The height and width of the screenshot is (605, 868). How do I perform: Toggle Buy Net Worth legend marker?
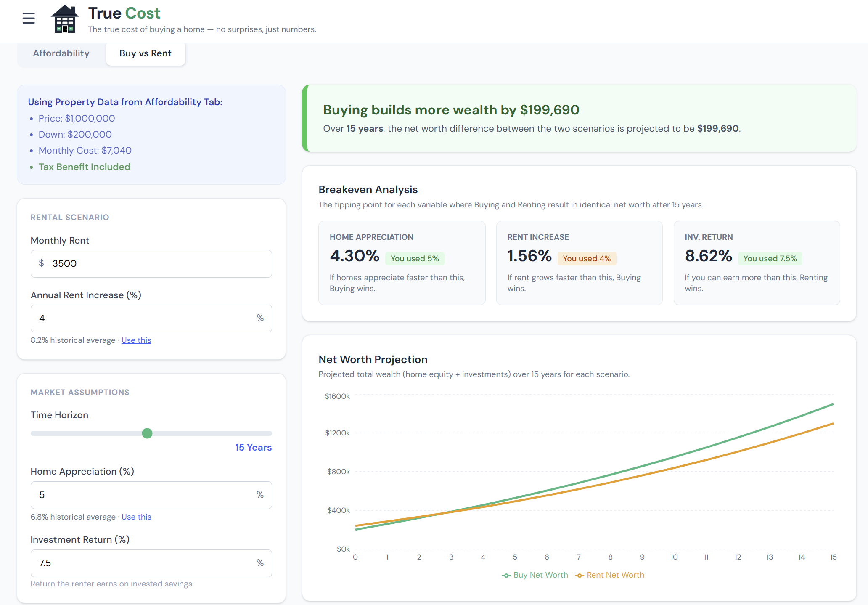(x=506, y=575)
